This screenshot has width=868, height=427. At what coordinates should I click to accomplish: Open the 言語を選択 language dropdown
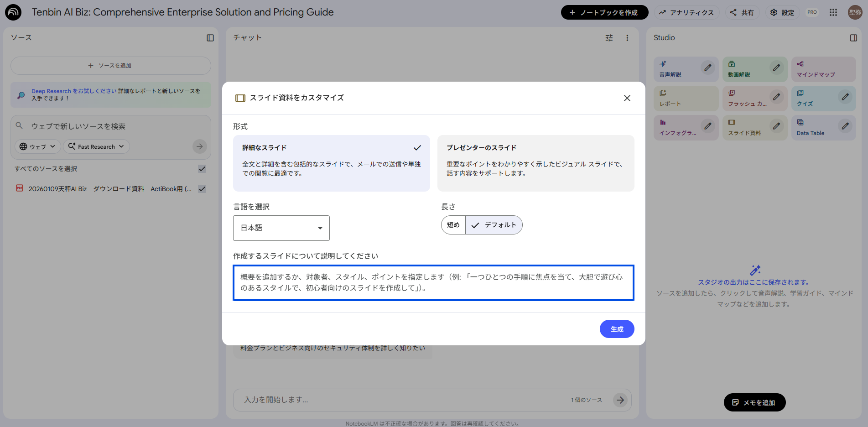coord(281,228)
